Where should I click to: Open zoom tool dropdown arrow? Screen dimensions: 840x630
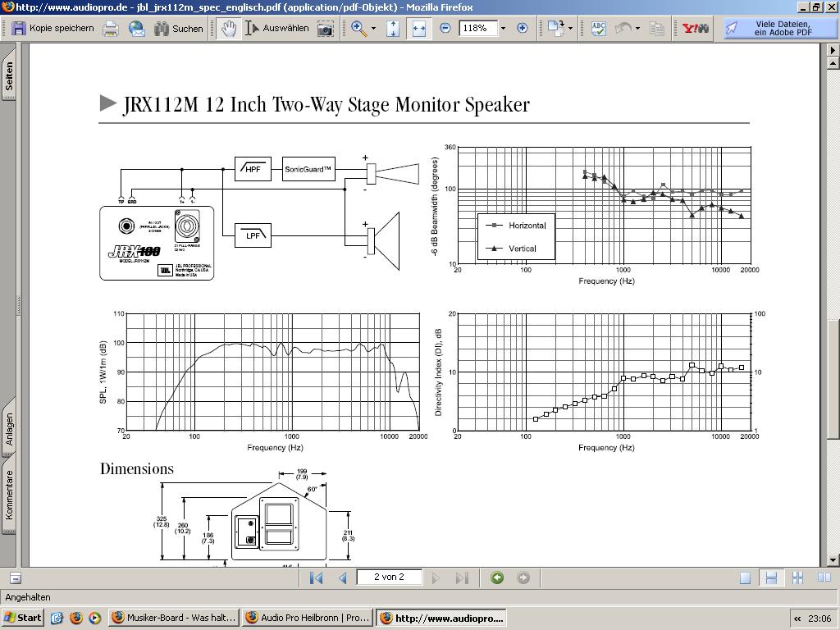click(x=373, y=29)
